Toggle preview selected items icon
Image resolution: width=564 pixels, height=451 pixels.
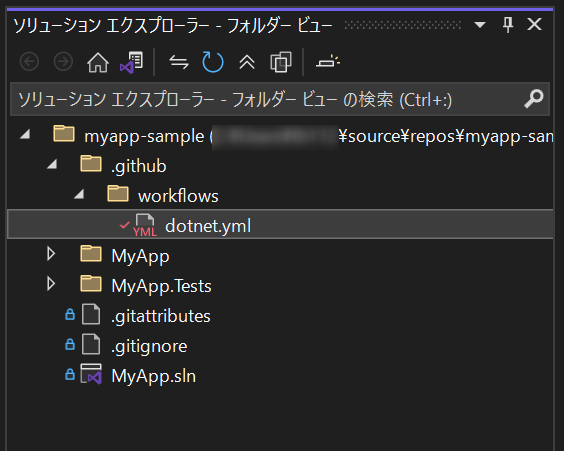328,62
